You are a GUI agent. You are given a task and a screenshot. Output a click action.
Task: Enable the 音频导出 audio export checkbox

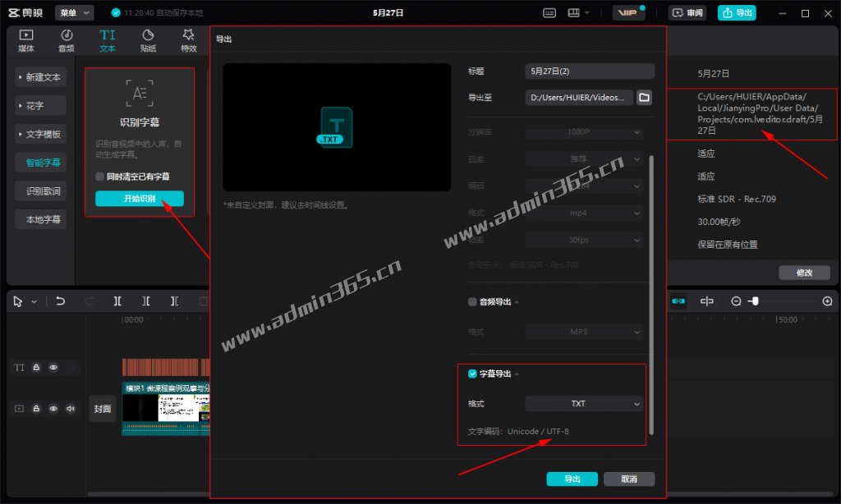[x=472, y=302]
